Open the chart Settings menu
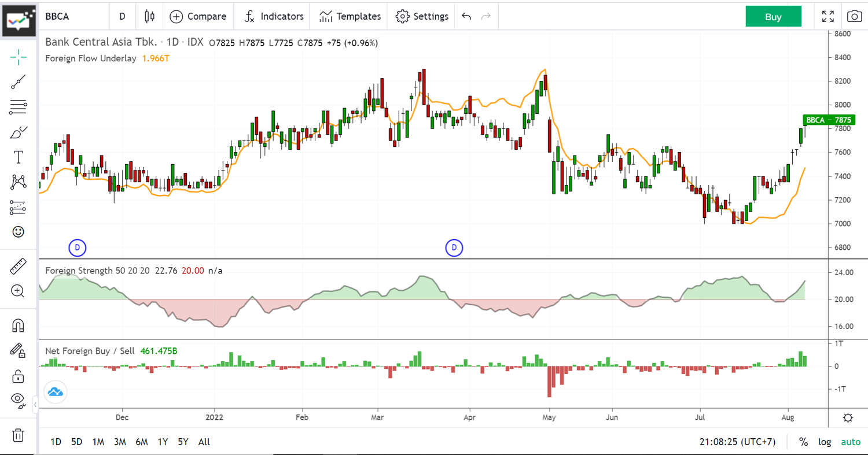 (x=421, y=16)
